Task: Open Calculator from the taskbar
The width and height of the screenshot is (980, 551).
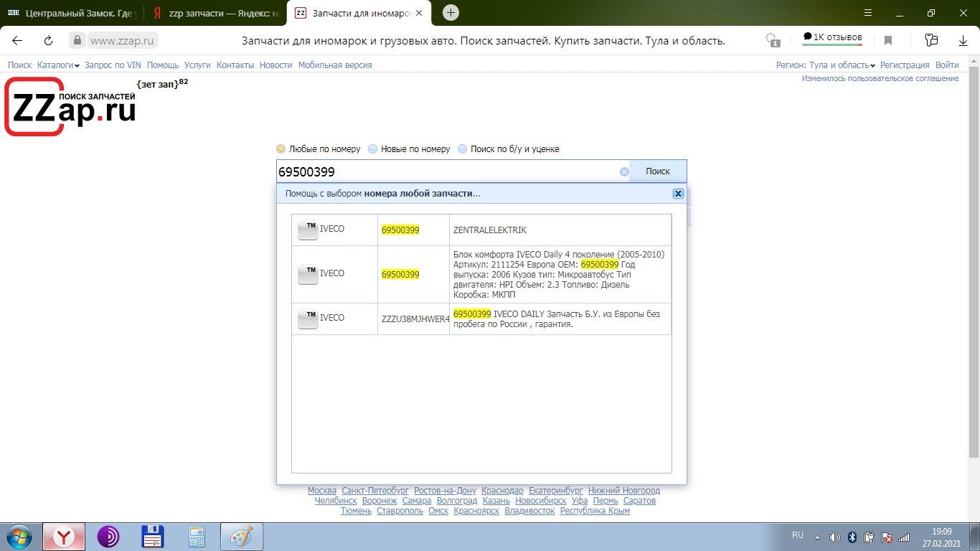Action: point(196,537)
